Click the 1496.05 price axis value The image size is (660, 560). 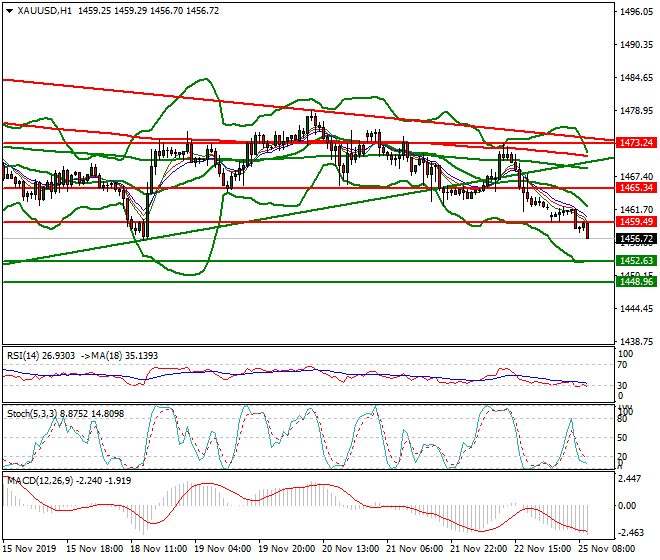[x=636, y=12]
